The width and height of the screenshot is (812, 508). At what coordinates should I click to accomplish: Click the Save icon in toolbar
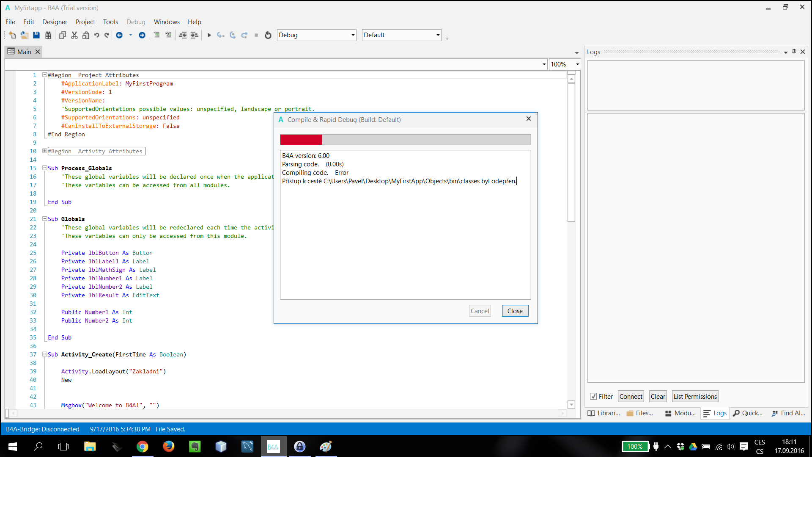coord(36,35)
